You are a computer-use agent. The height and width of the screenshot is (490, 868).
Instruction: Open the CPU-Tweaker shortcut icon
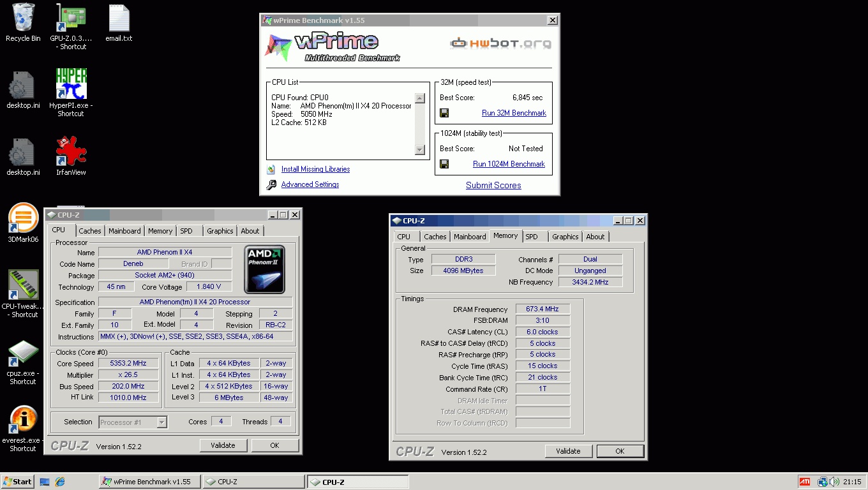click(x=23, y=285)
